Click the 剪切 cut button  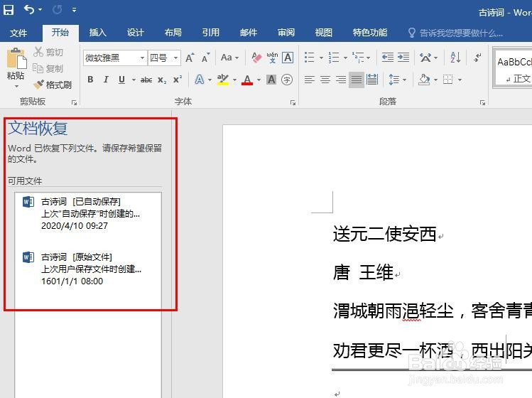pyautogui.click(x=48, y=52)
